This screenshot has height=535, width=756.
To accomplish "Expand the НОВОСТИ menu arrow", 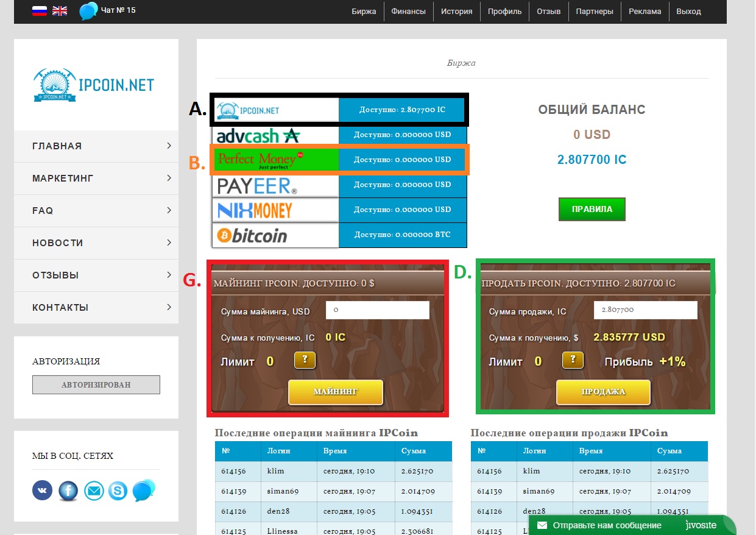I will [169, 243].
